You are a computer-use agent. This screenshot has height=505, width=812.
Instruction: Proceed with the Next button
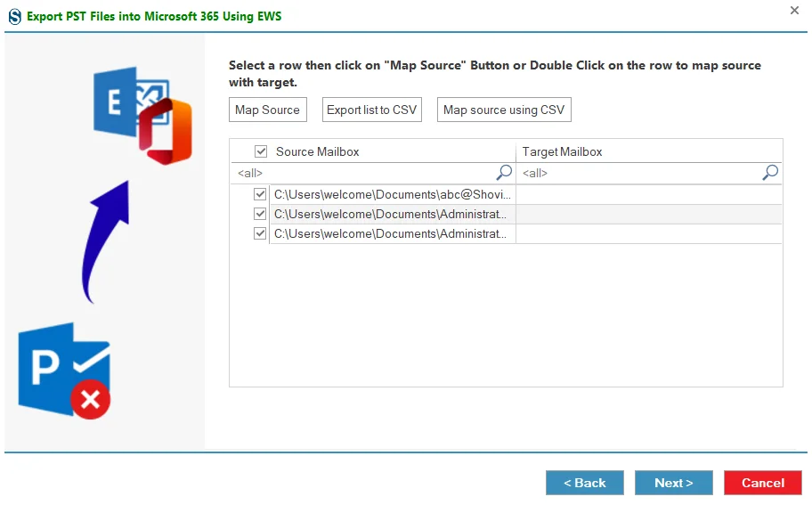674,483
